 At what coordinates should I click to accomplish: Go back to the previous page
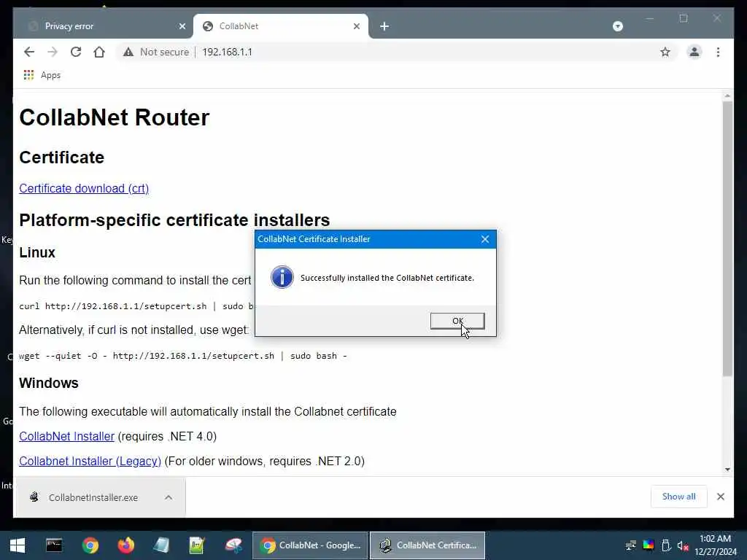coord(29,52)
